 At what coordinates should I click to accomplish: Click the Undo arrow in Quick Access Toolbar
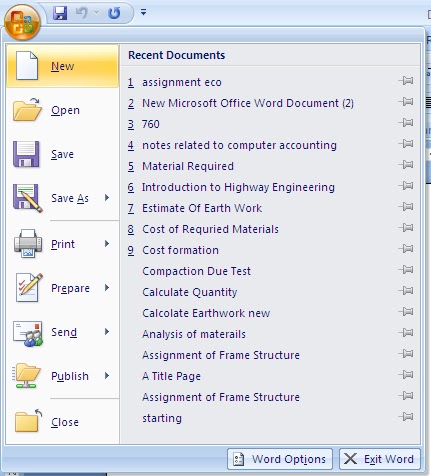[x=82, y=13]
